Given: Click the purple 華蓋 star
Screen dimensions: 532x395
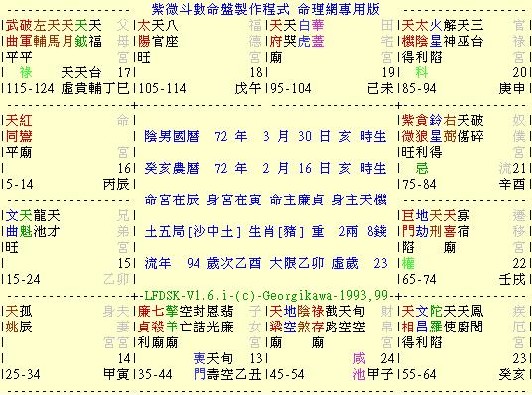Looking at the screenshot, I should (318, 34).
